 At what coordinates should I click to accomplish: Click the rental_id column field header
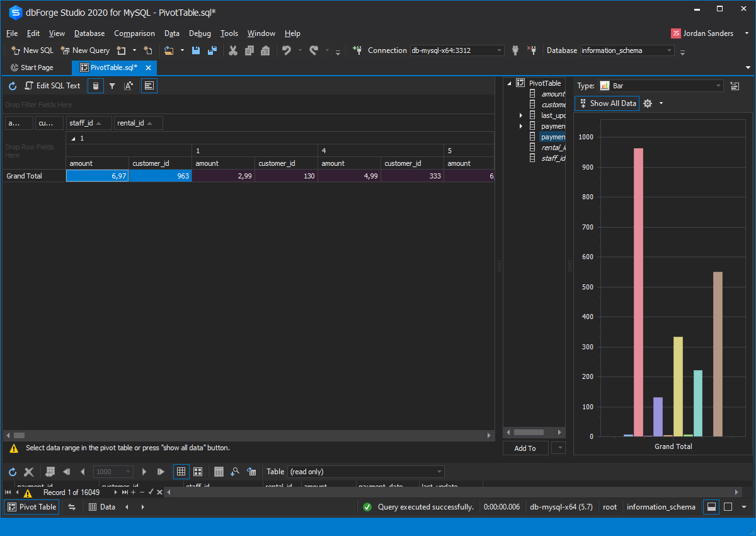138,123
